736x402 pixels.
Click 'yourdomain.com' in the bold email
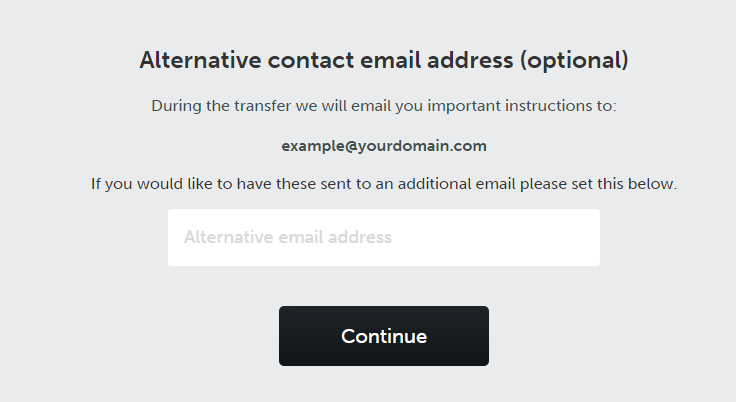[422, 146]
